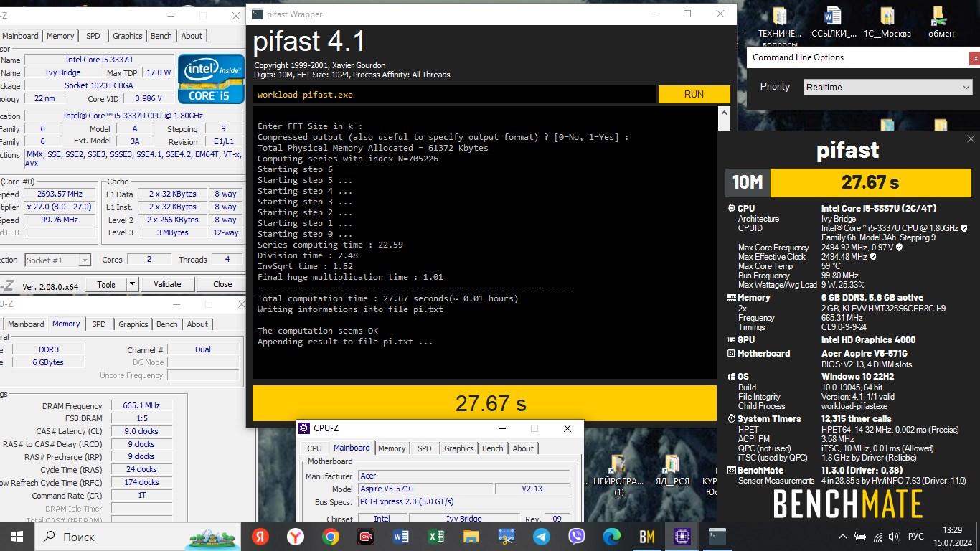Switch to pifast Wrapper console taskbar icon
The width and height of the screenshot is (980, 551).
[717, 536]
